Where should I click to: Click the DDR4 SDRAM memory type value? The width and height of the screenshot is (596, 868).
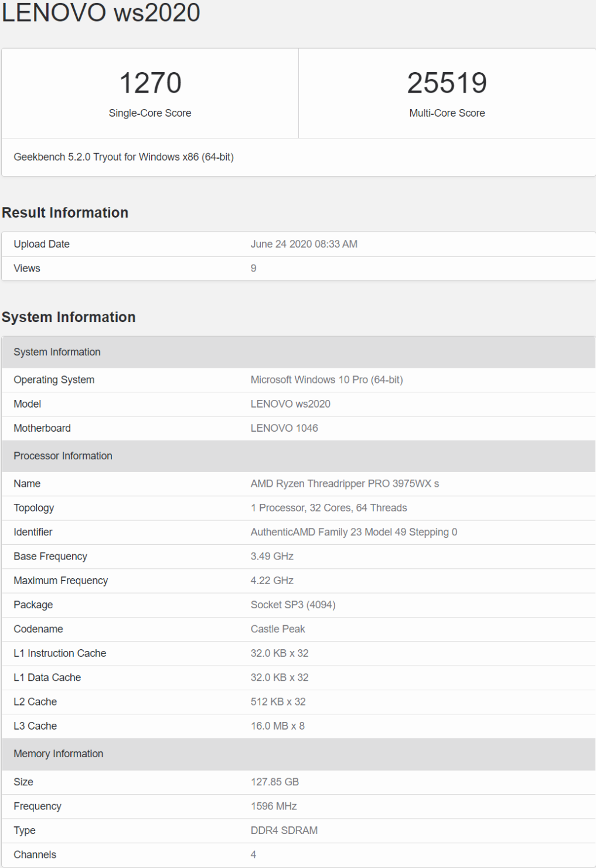284,830
